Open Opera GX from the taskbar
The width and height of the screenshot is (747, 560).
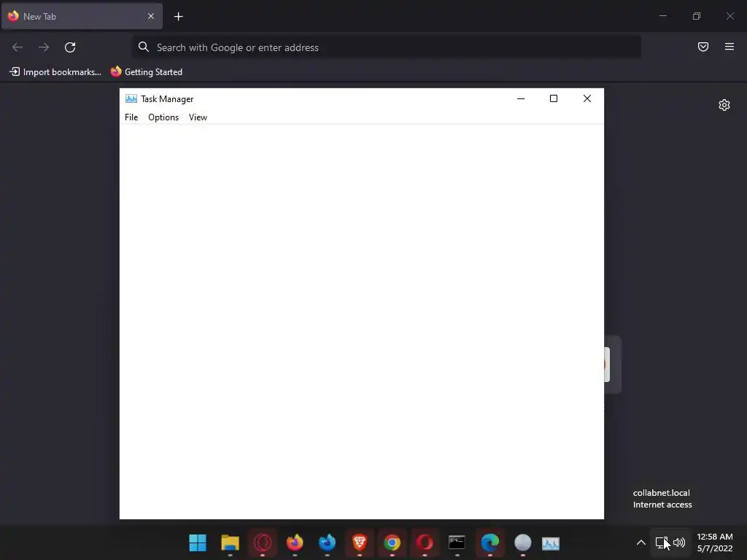point(263,542)
